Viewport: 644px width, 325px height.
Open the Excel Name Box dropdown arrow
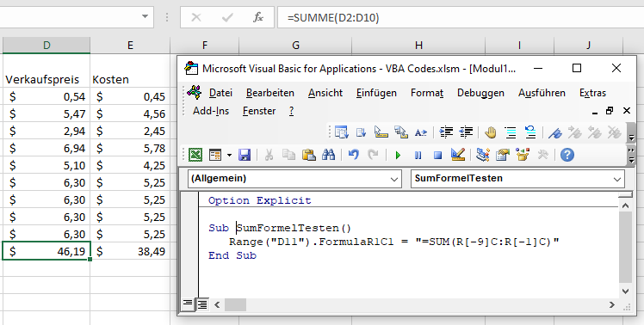click(x=145, y=17)
